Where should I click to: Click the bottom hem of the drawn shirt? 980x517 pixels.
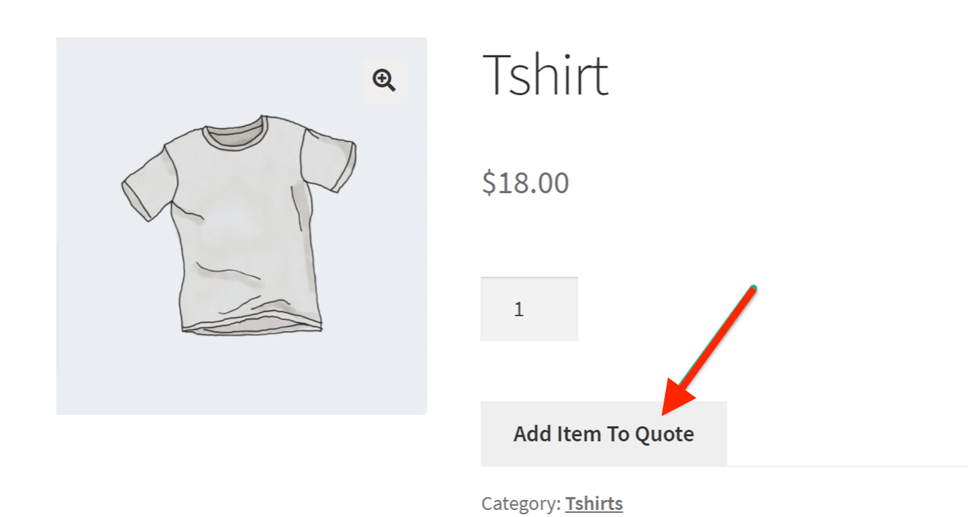click(252, 328)
